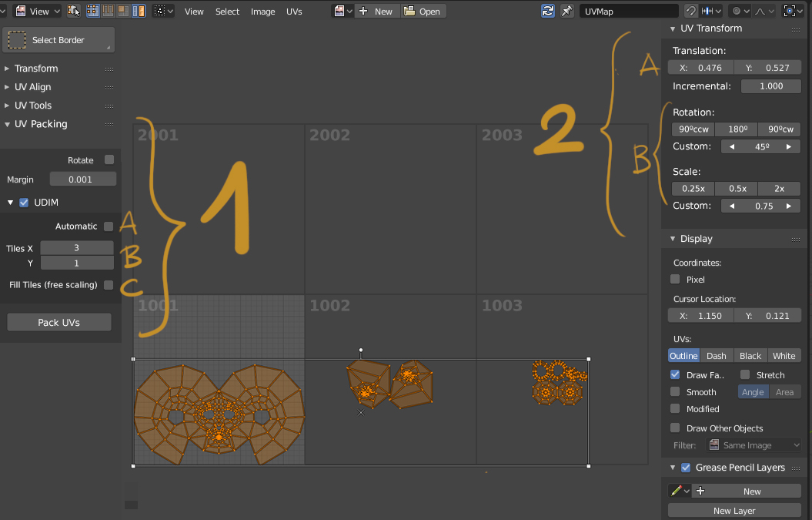The width and height of the screenshot is (812, 520).
Task: Click the Incremental value field
Action: pyautogui.click(x=771, y=86)
